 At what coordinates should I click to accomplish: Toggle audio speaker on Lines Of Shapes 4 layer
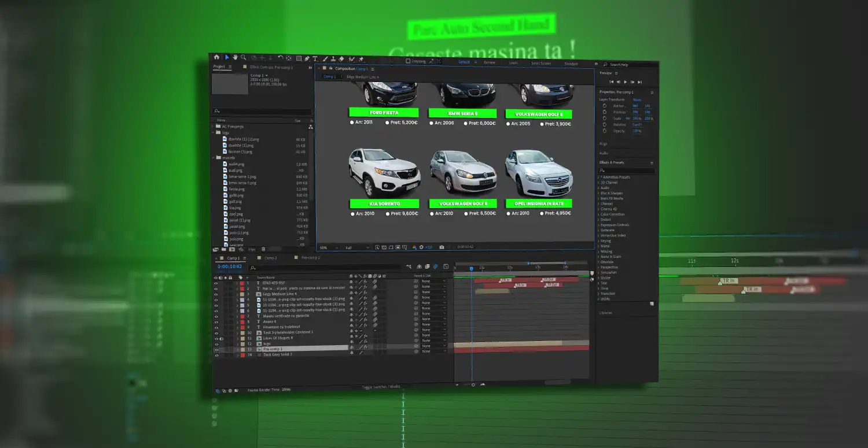tap(221, 339)
